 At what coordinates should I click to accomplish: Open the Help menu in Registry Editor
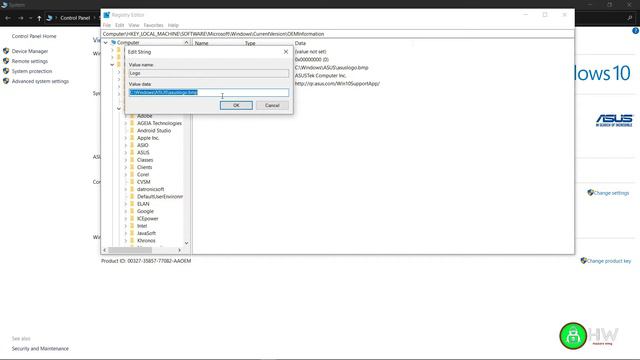[x=173, y=25]
